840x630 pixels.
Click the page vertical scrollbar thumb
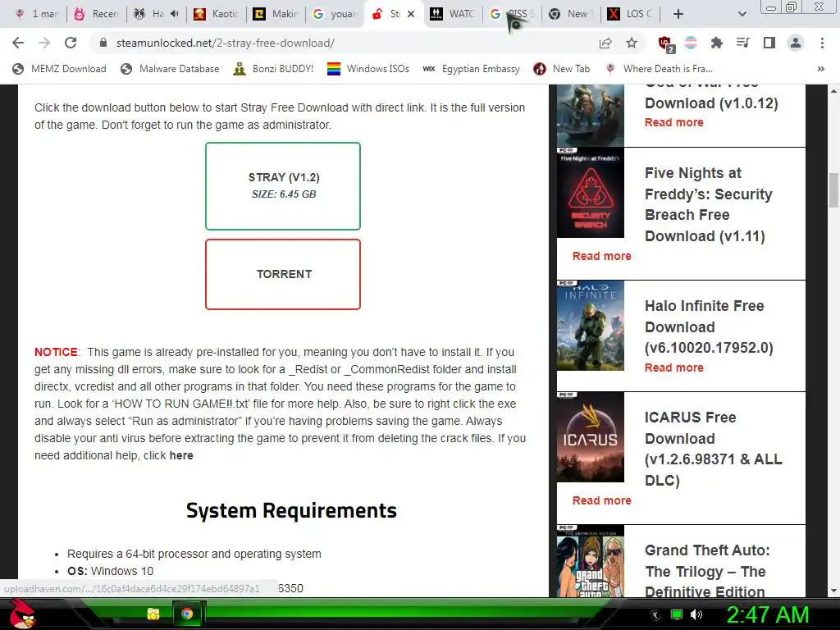point(833,190)
